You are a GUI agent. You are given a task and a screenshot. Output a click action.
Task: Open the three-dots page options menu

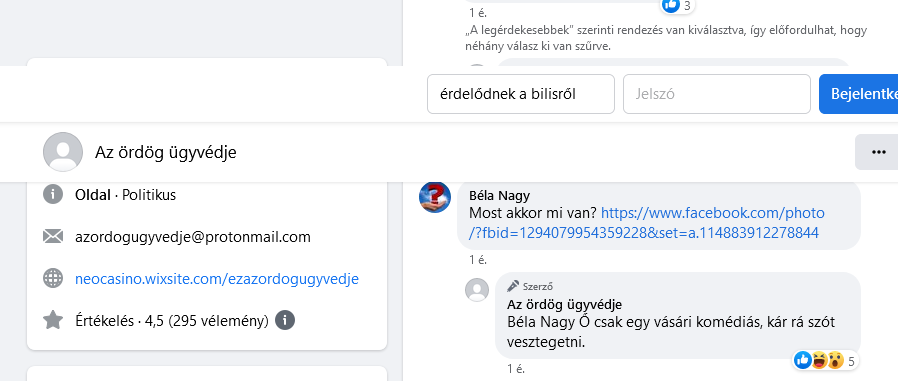pos(878,152)
